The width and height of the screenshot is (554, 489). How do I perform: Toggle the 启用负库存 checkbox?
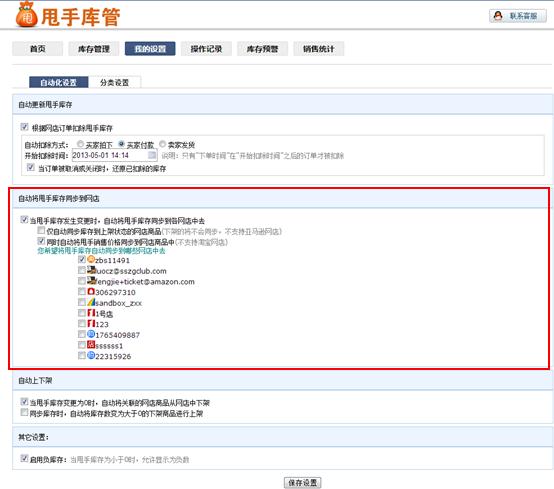[x=24, y=458]
